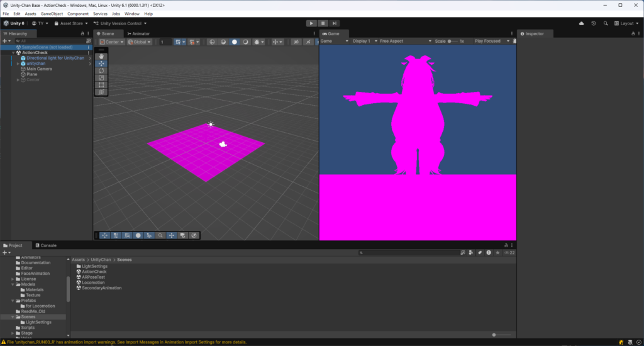The width and height of the screenshot is (644, 346).
Task: Click the Step frame button
Action: pos(335,23)
